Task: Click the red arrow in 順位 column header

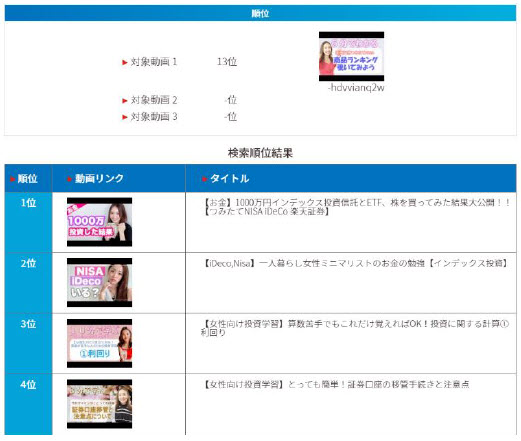Action: pyautogui.click(x=13, y=179)
